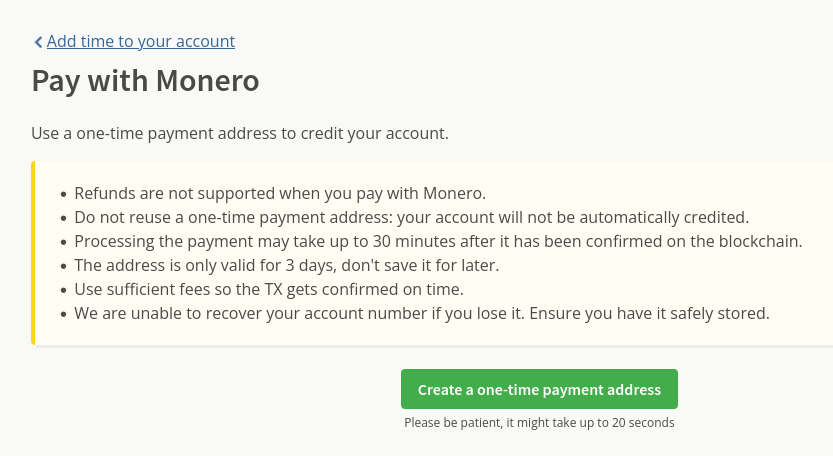Click the 'Processing the payment' bullet line
This screenshot has width=833, height=456.
pos(438,241)
